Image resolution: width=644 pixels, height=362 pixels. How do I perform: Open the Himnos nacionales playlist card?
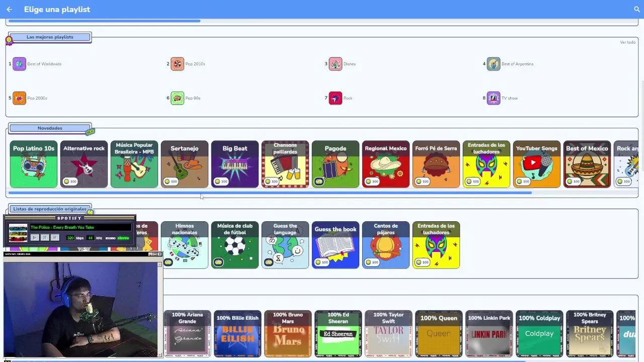pos(185,245)
